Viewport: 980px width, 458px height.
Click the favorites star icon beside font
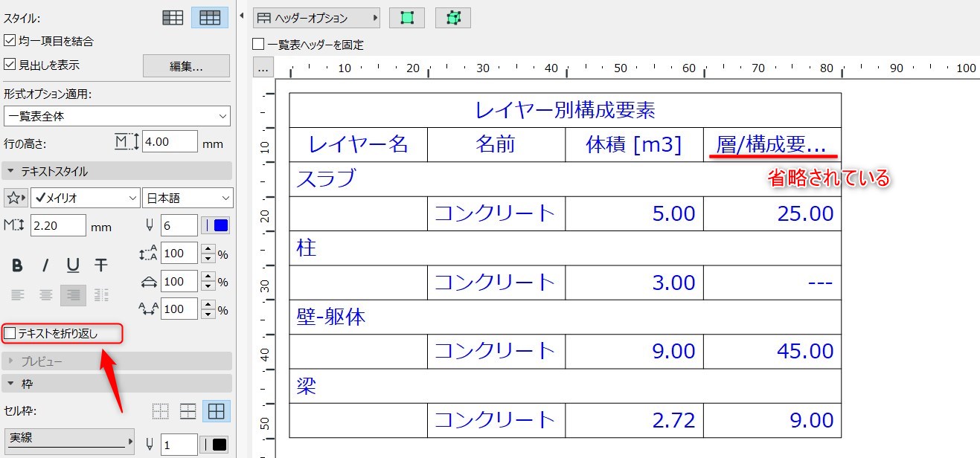click(x=15, y=199)
